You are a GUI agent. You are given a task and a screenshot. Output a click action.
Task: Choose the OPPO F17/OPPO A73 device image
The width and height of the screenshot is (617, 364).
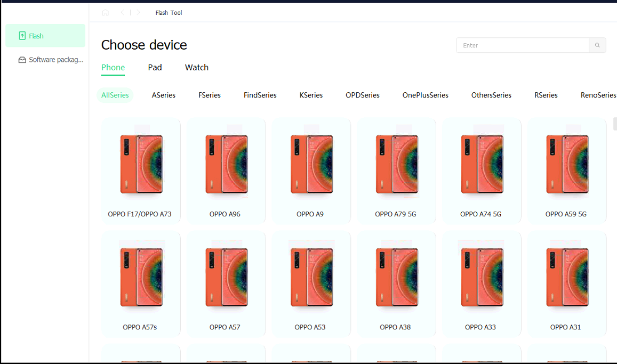click(x=141, y=164)
